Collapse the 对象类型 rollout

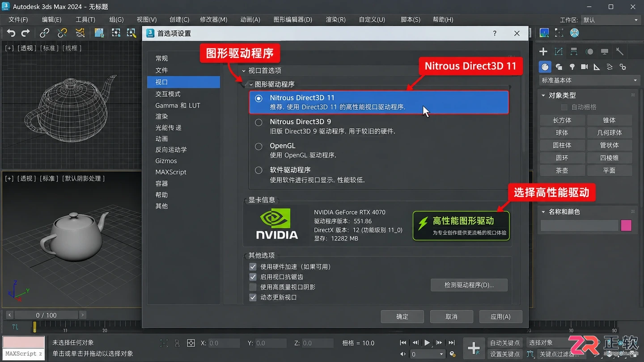click(543, 95)
